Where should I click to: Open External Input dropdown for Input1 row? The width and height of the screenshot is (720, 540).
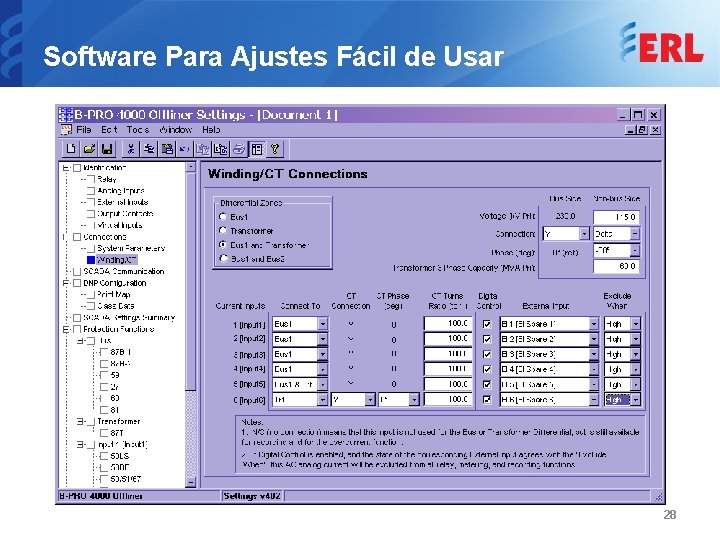[x=594, y=324]
